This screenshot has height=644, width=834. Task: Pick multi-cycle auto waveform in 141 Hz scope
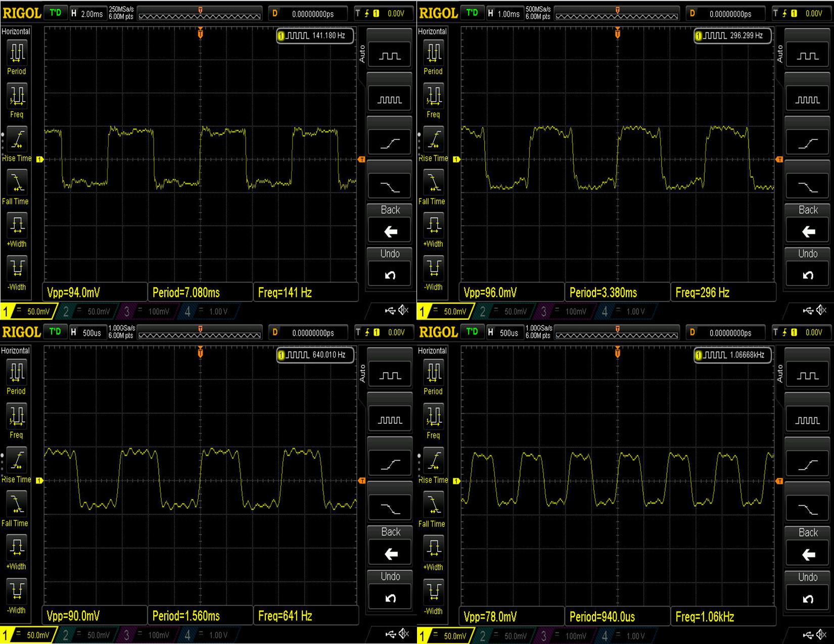390,98
